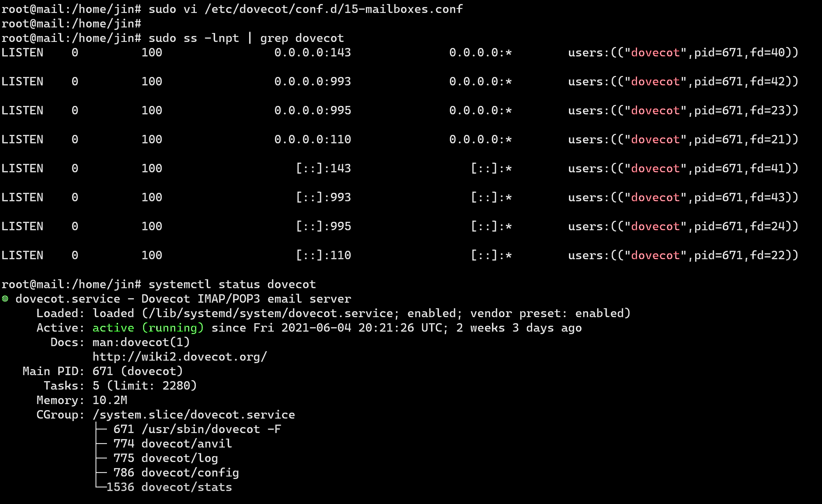
Task: Click the Tasks value '5 (limit: 2280)'
Action: (x=145, y=386)
